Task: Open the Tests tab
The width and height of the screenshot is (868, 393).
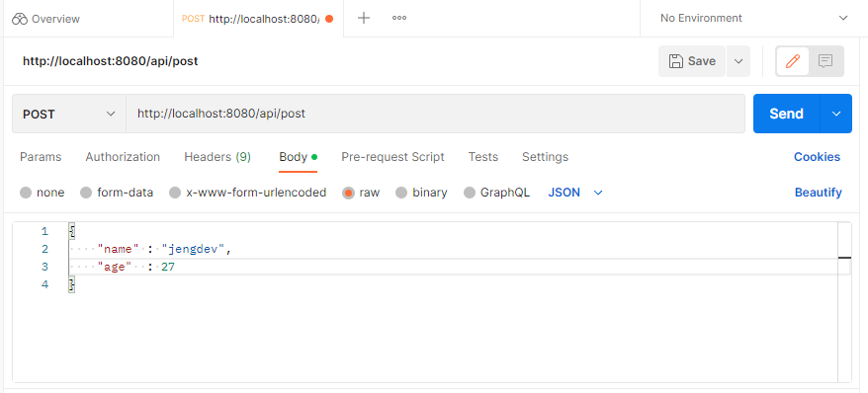Action: click(x=482, y=157)
